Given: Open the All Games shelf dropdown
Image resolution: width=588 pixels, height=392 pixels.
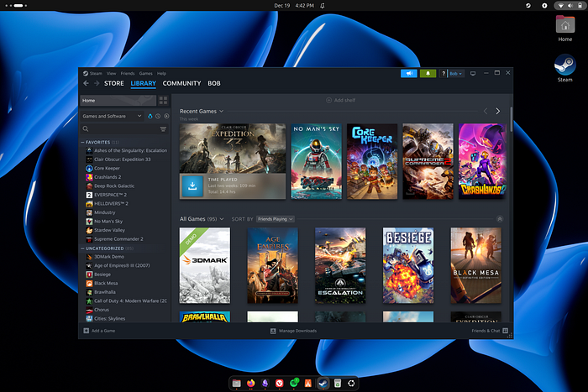Looking at the screenshot, I should (222, 219).
